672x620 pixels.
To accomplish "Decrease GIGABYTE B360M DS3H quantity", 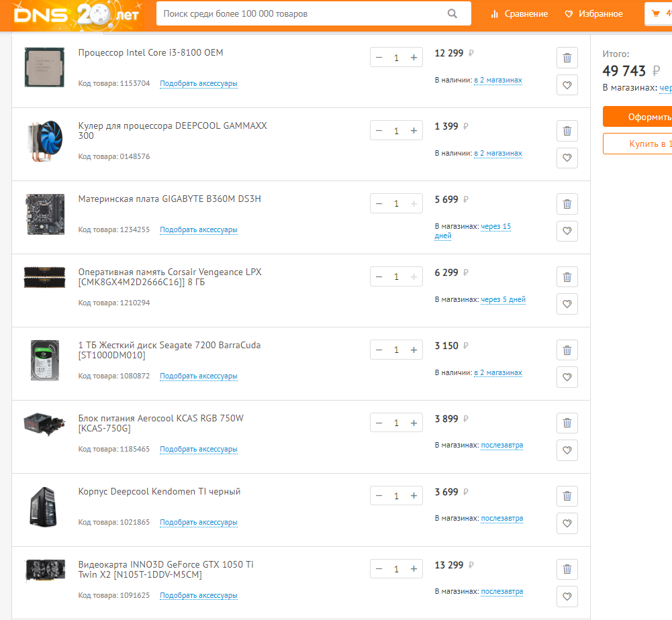I will tap(379, 203).
